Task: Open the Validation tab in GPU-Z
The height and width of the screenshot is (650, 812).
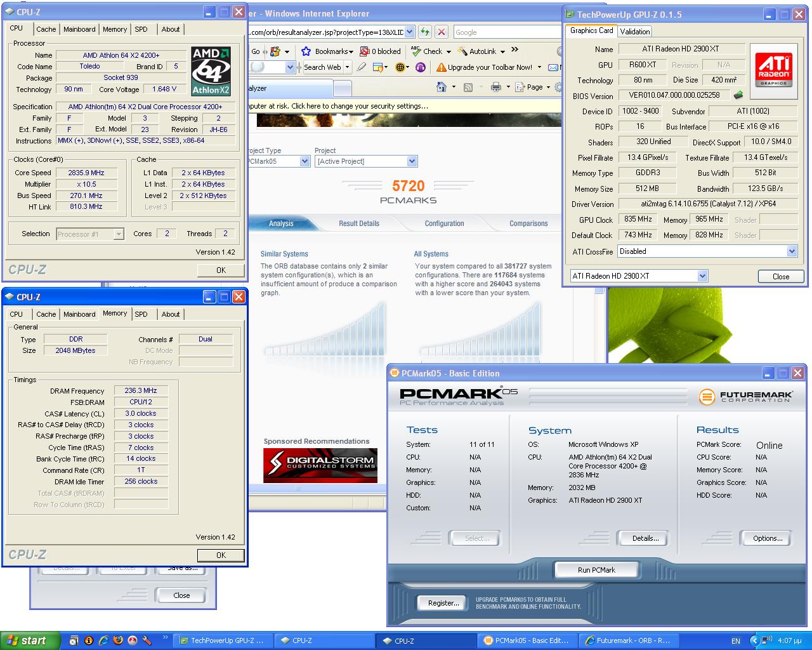Action: point(635,31)
